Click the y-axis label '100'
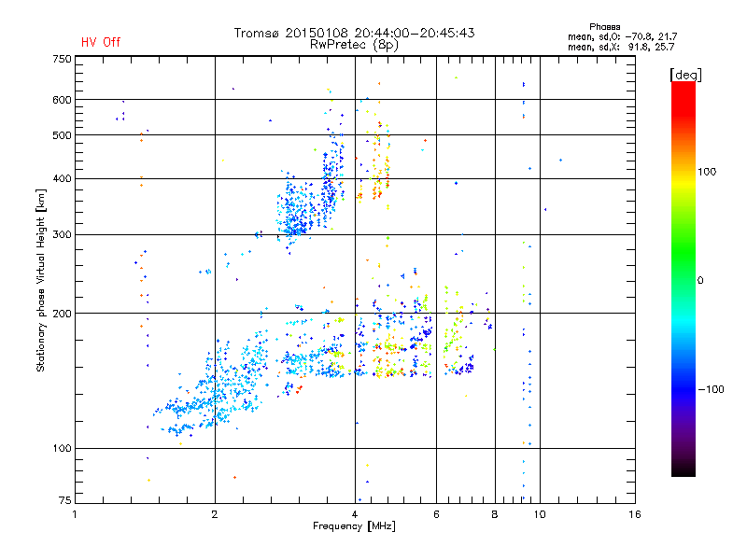 click(62, 449)
